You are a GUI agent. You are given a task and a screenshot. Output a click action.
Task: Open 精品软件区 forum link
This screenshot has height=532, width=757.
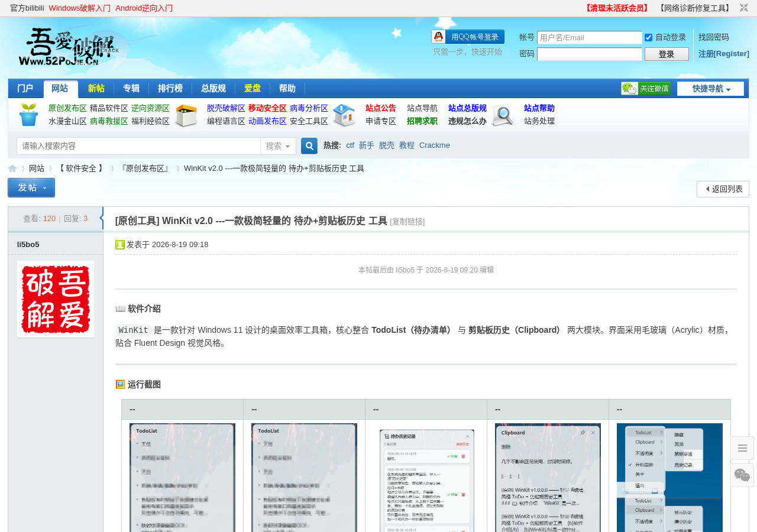pyautogui.click(x=109, y=108)
